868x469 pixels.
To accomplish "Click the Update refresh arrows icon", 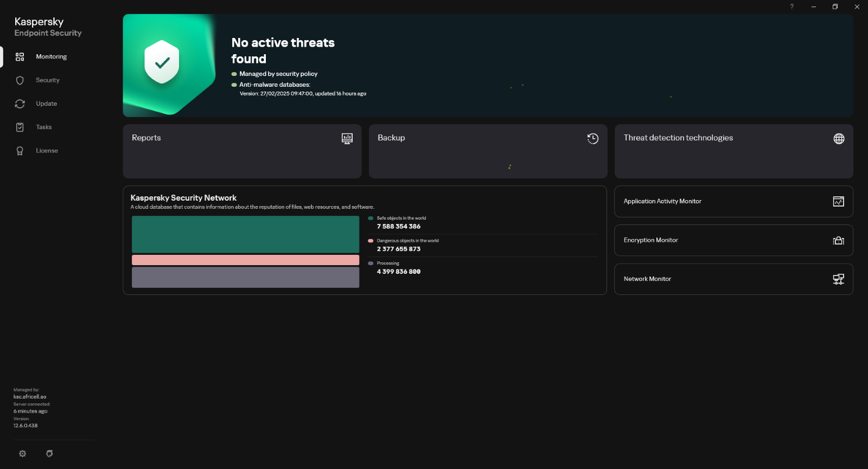I will (x=20, y=104).
